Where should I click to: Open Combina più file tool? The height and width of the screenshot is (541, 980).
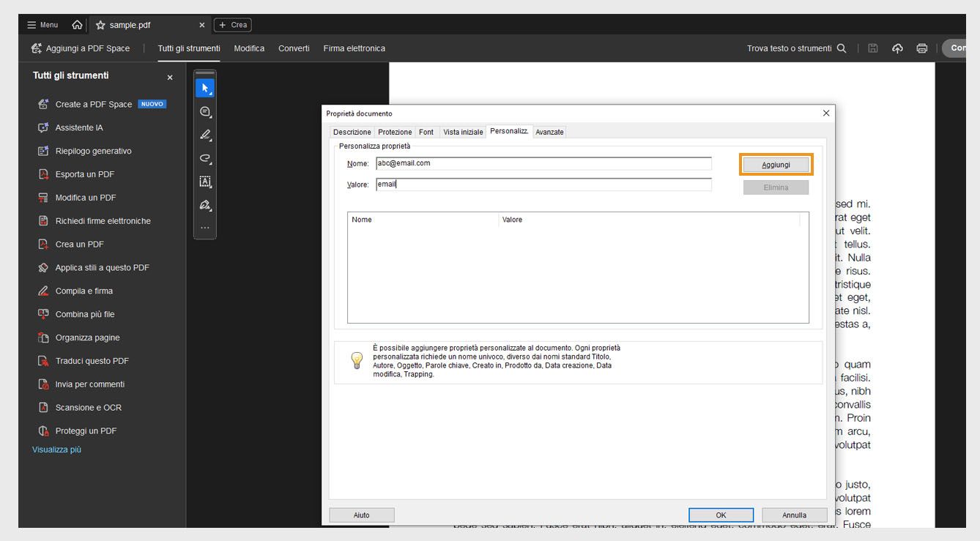click(76, 314)
